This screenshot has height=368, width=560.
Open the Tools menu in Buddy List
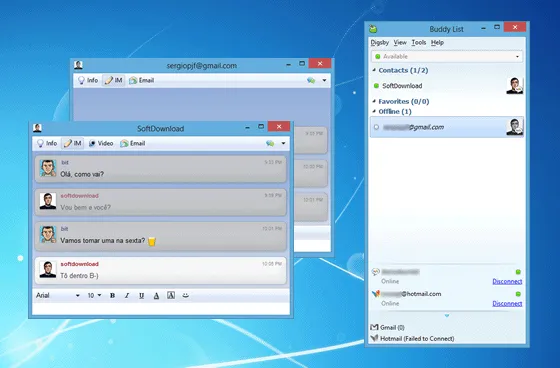click(x=419, y=43)
